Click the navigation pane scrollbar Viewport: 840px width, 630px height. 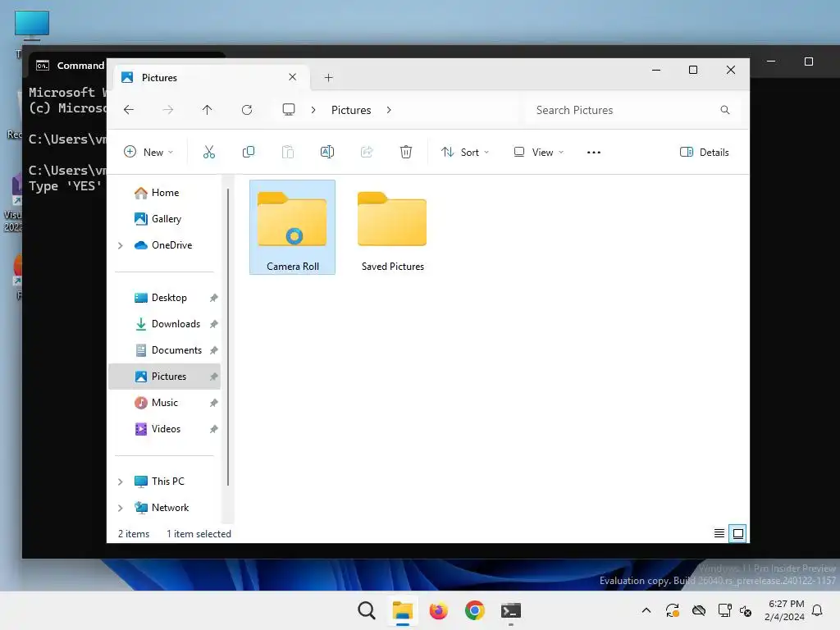tap(228, 336)
